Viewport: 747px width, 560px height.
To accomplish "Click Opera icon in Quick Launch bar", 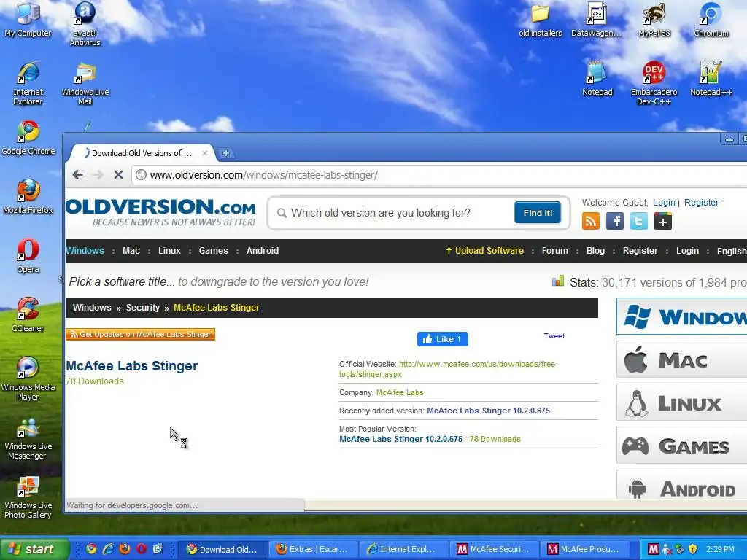I will click(142, 549).
